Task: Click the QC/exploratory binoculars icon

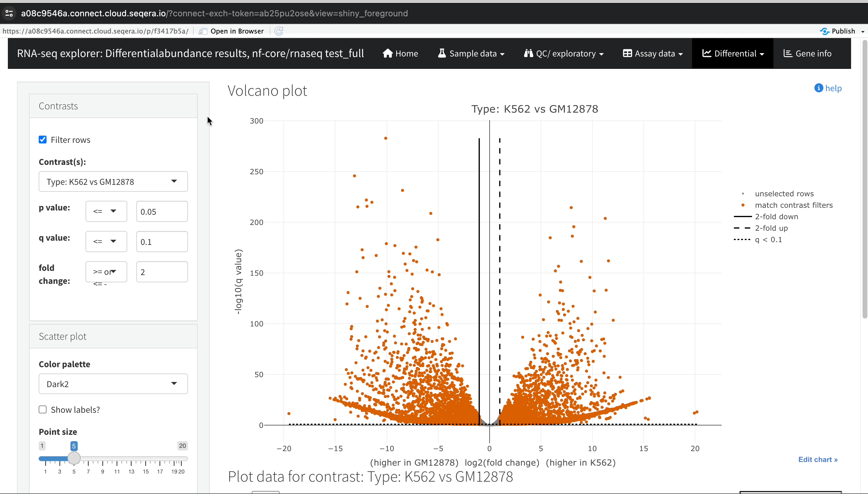Action: coord(528,53)
